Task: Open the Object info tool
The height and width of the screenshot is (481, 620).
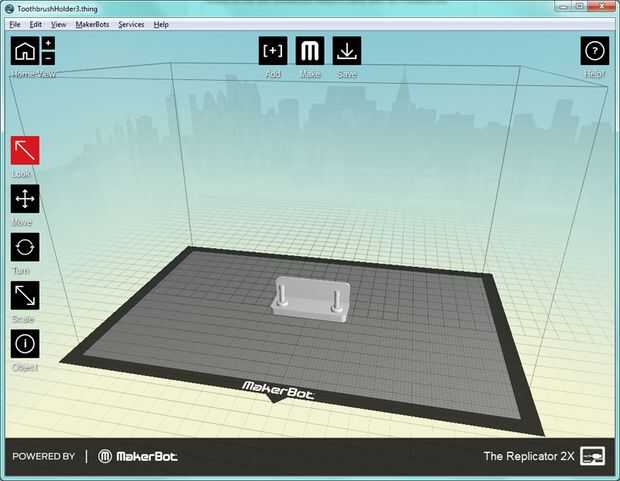Action: coord(25,343)
